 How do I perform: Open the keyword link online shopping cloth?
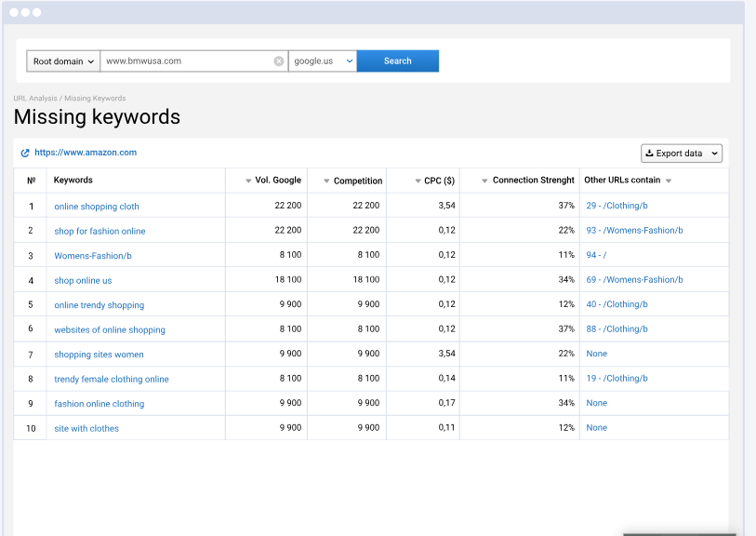(96, 206)
